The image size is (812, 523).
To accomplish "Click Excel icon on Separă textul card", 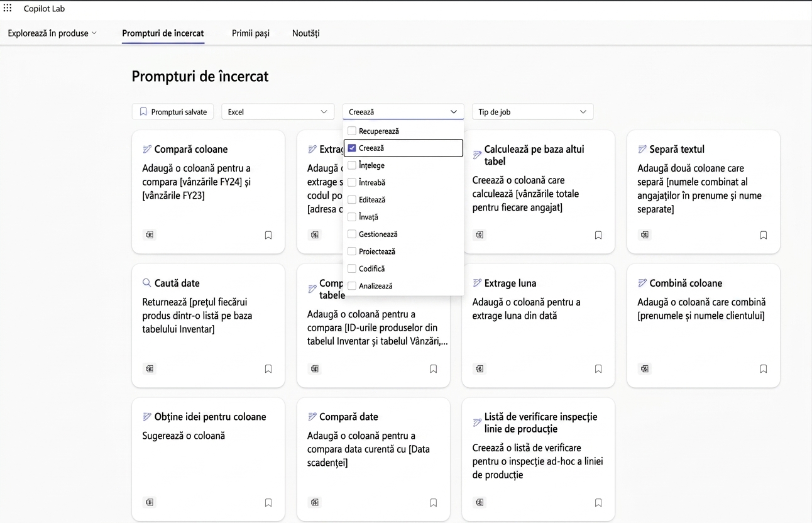I will (645, 235).
